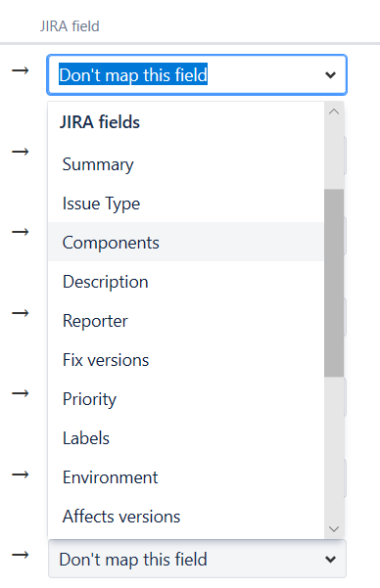This screenshot has width=380, height=588.
Task: Select the Components option
Action: [x=186, y=243]
